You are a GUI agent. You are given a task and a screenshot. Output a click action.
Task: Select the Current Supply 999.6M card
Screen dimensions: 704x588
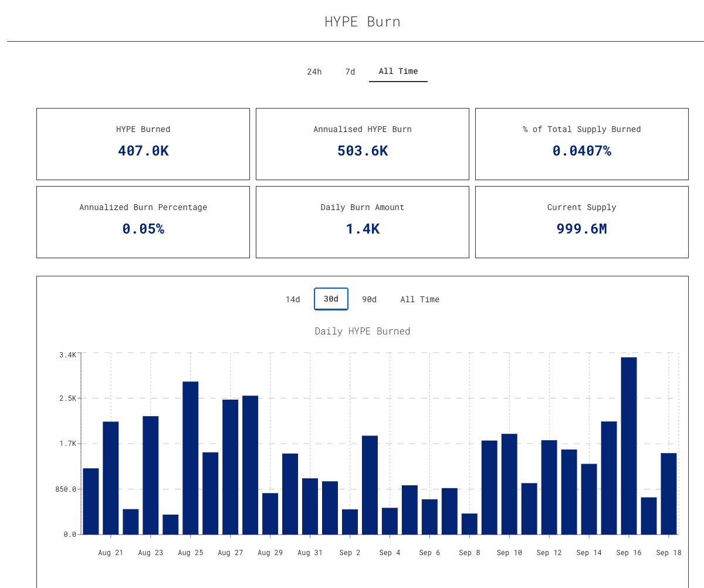click(582, 222)
